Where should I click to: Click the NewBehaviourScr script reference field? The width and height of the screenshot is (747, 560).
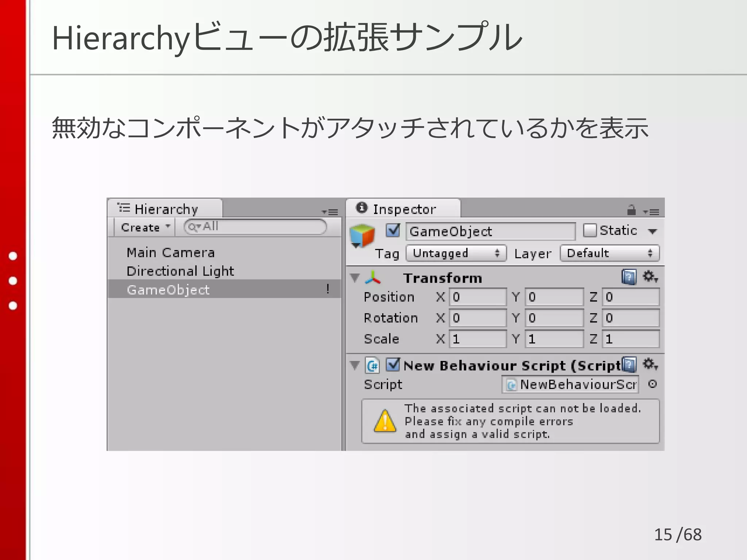570,384
